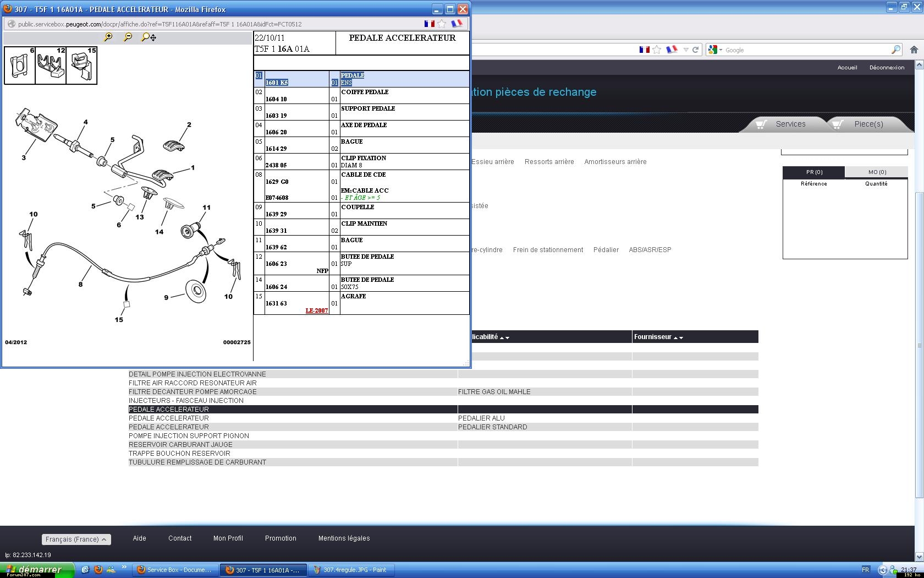Click the part 15 clip thumbnail

click(x=81, y=66)
